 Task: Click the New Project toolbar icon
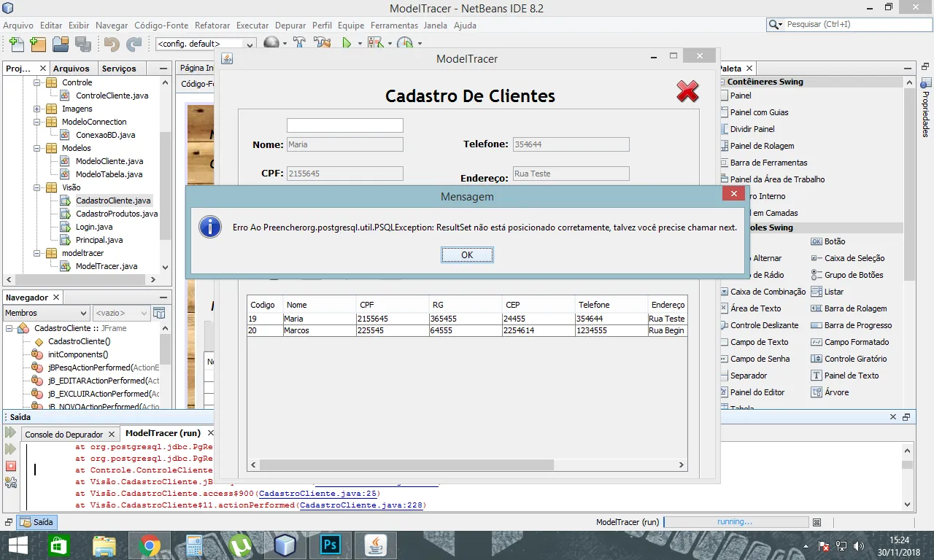click(x=38, y=44)
